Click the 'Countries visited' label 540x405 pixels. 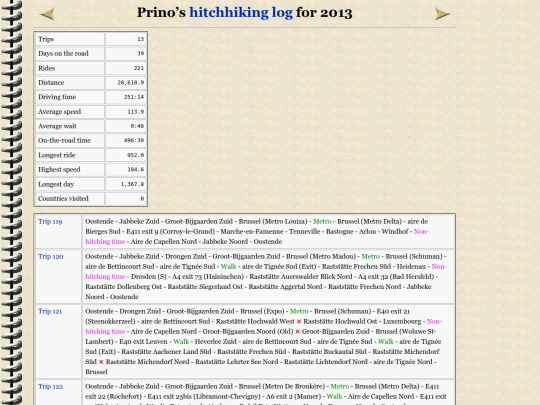[x=63, y=199]
